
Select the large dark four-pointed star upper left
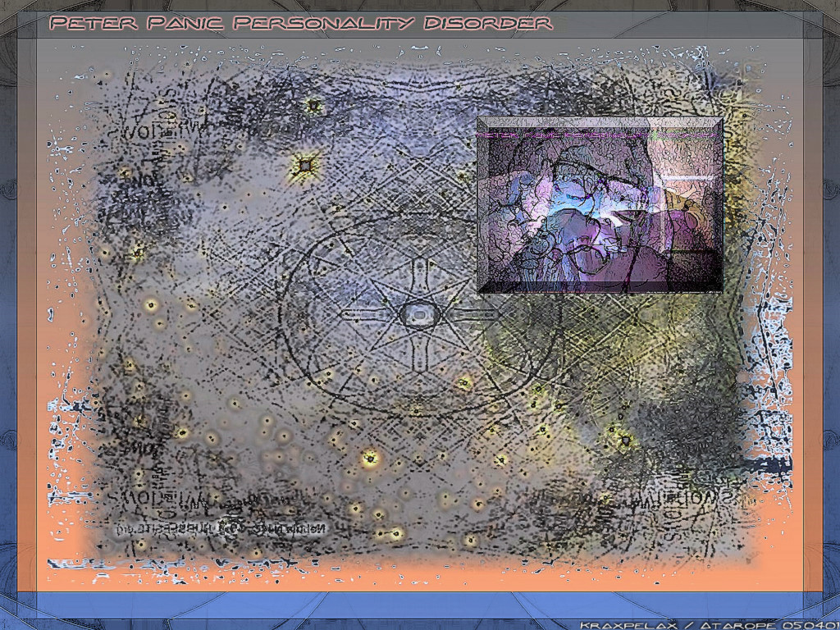(x=305, y=167)
